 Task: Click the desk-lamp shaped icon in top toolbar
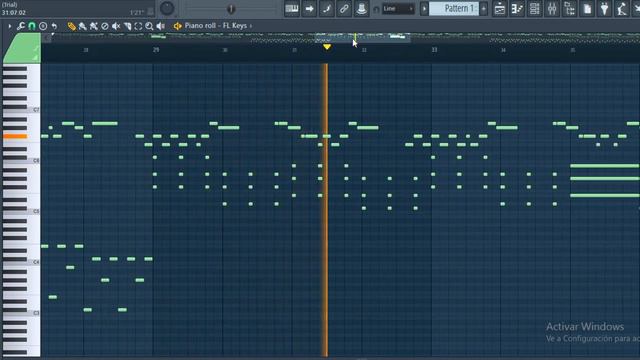[x=622, y=9]
